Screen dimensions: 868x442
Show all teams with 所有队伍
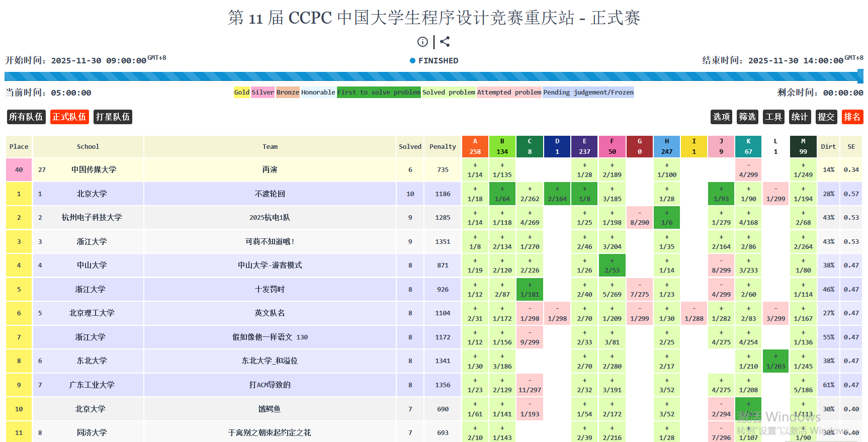point(26,117)
